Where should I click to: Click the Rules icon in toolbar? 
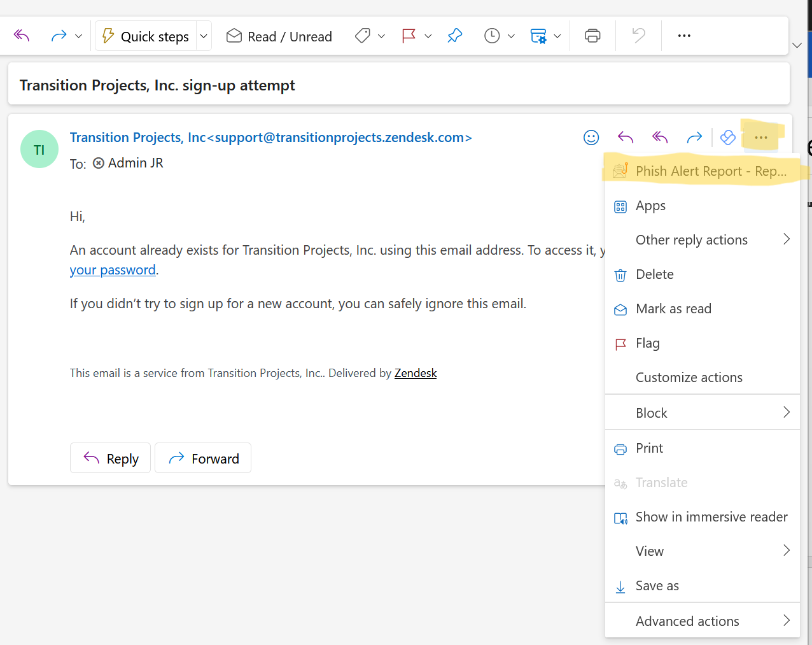pyautogui.click(x=538, y=36)
